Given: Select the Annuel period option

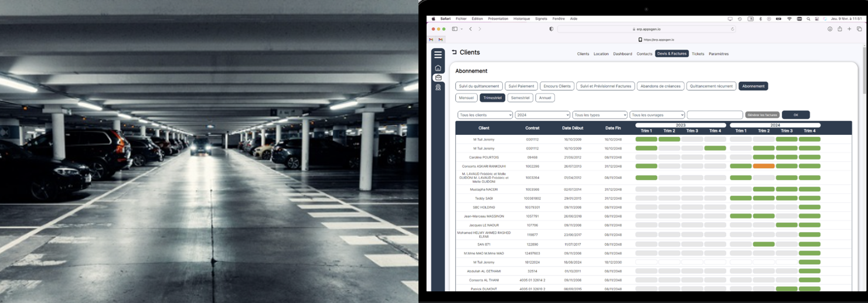Looking at the screenshot, I should point(545,98).
